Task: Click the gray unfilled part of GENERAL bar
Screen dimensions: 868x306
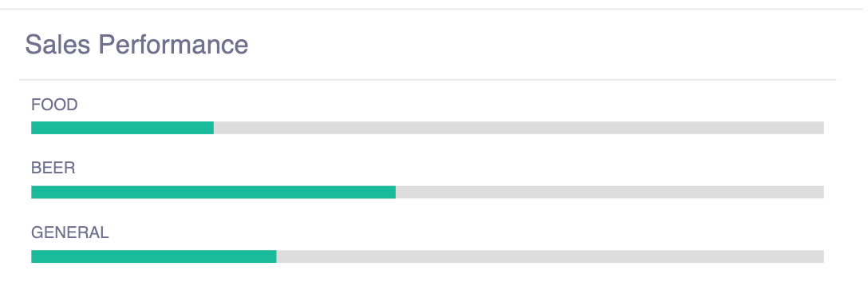Action: 550,256
